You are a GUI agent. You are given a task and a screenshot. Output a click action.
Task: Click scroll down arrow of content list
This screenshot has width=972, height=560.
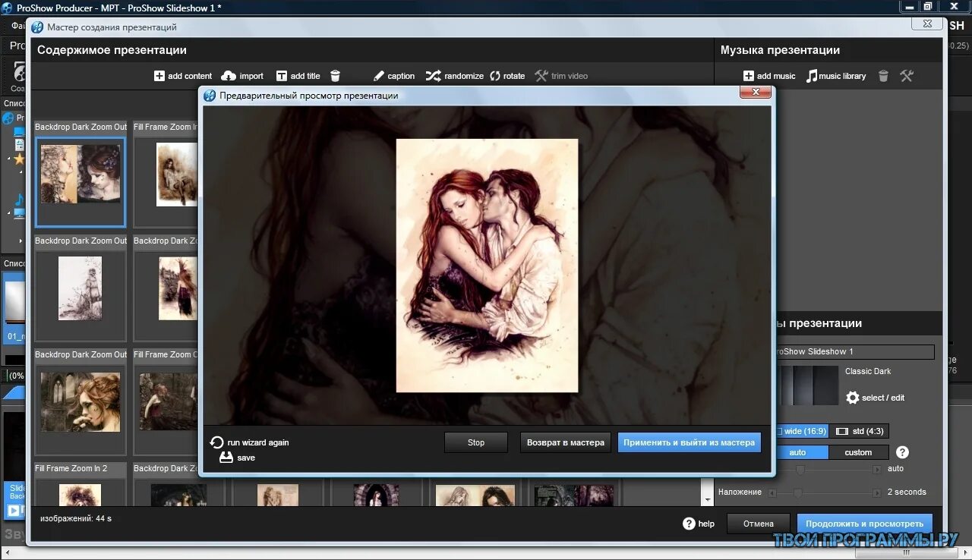click(708, 501)
